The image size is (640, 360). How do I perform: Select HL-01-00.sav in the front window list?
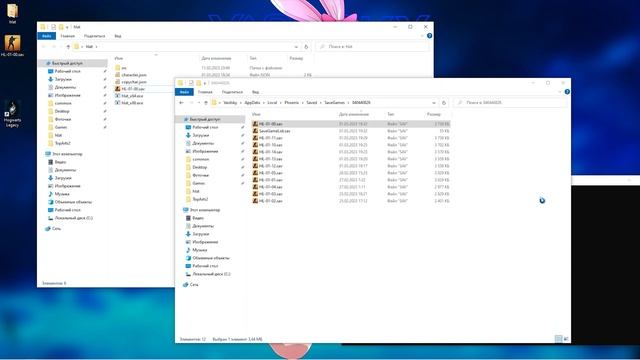(x=351, y=124)
